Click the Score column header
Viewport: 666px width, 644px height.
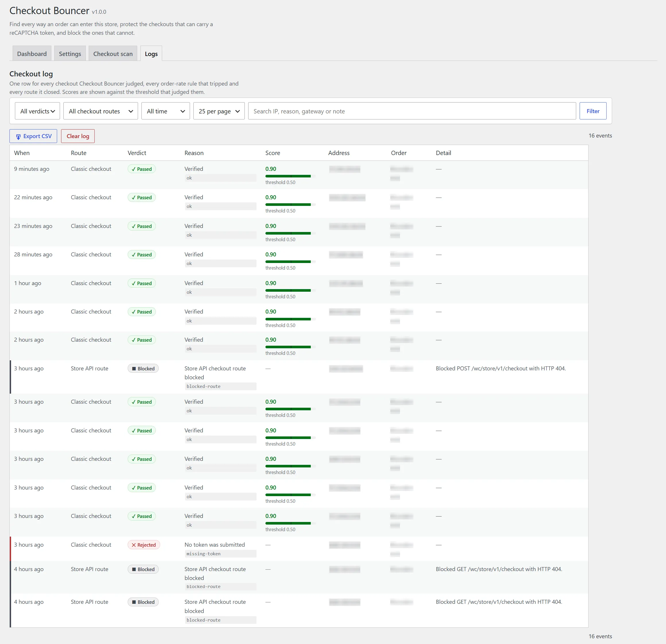(273, 153)
